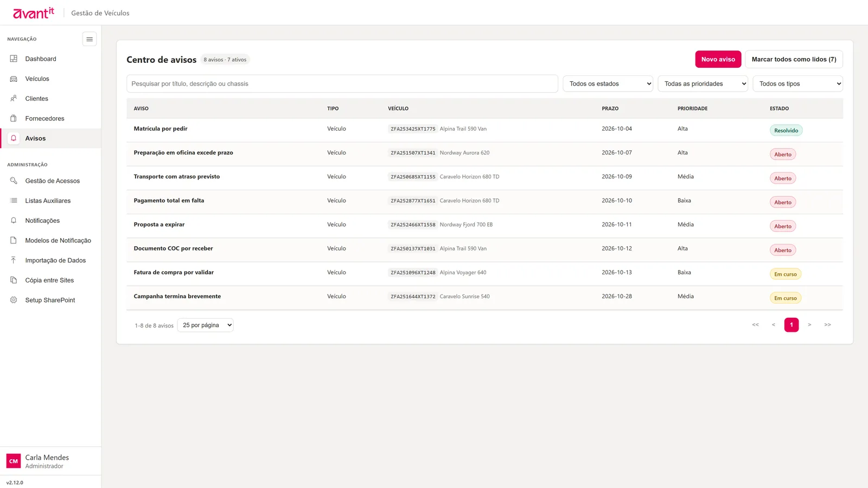Open the 25 por página selector

point(206,325)
